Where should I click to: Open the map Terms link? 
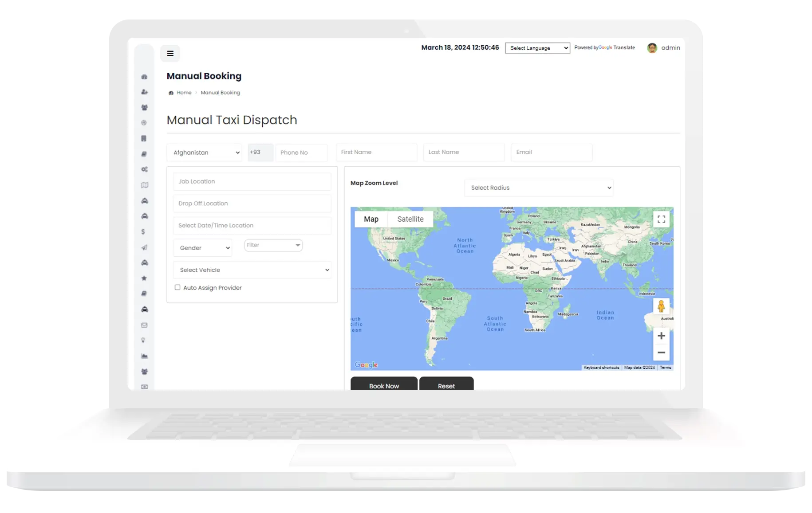665,368
